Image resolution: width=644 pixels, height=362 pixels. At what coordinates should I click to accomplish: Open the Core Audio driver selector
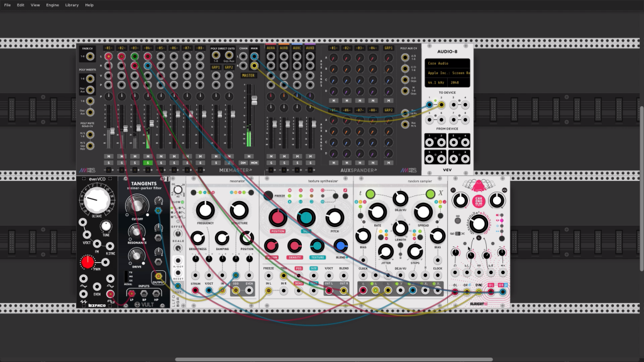coord(447,63)
